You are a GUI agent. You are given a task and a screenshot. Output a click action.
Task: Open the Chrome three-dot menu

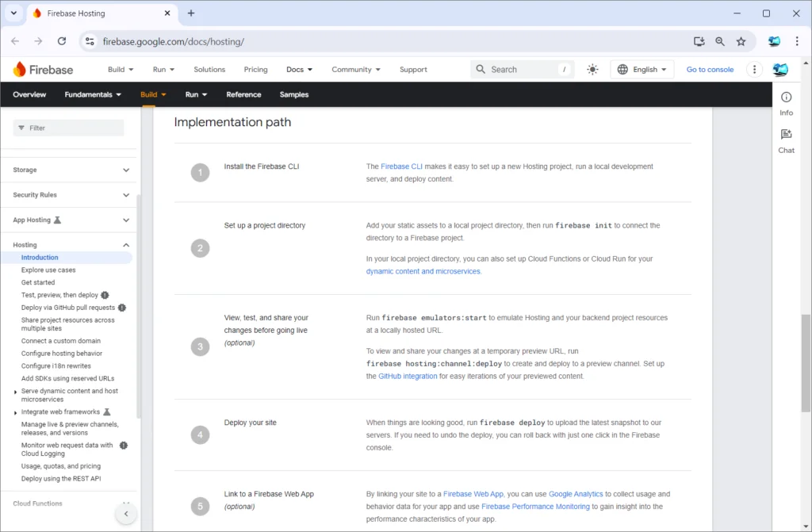797,41
